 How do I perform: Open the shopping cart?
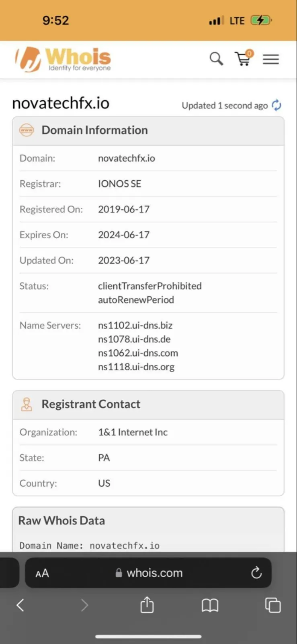click(x=243, y=59)
